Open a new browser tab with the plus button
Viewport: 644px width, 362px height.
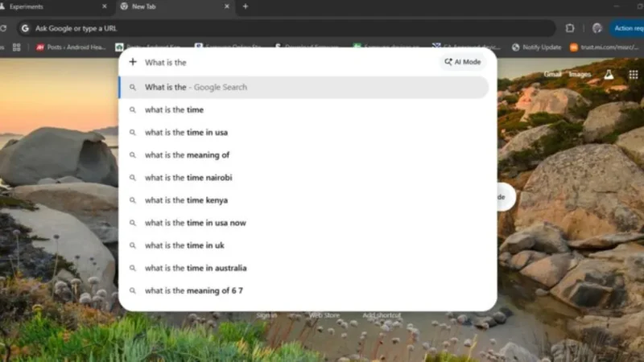click(x=246, y=6)
